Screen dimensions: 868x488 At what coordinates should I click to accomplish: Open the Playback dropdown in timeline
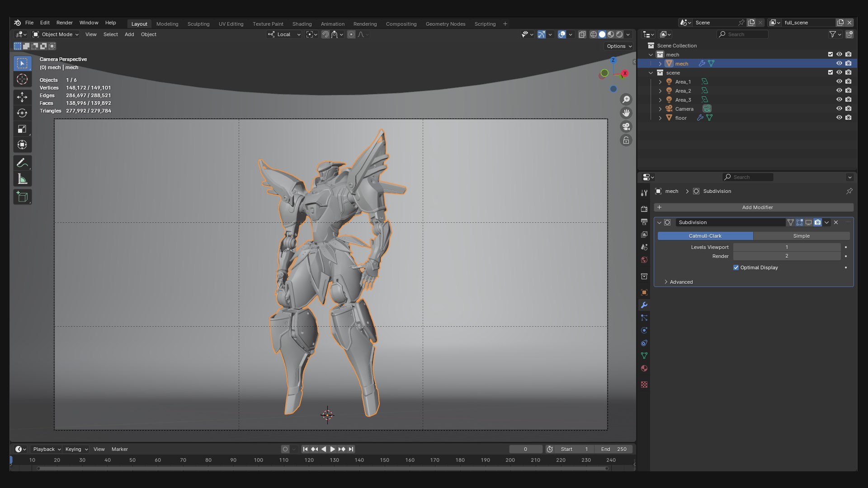47,449
